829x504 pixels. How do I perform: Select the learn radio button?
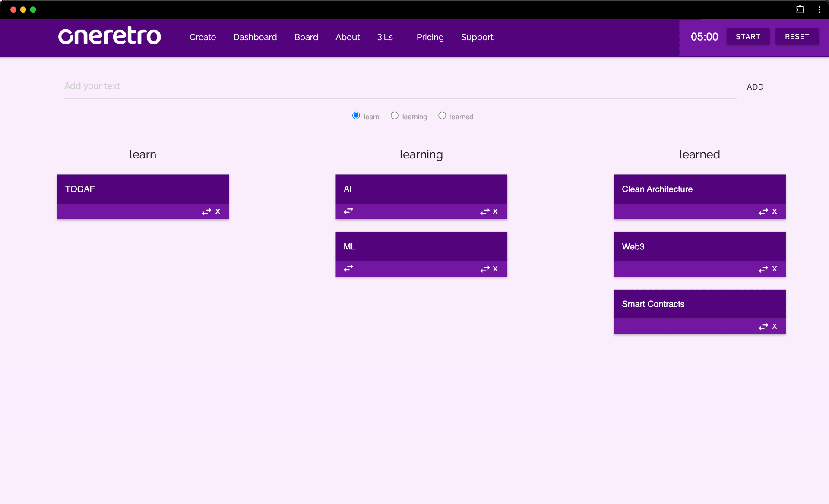[356, 116]
